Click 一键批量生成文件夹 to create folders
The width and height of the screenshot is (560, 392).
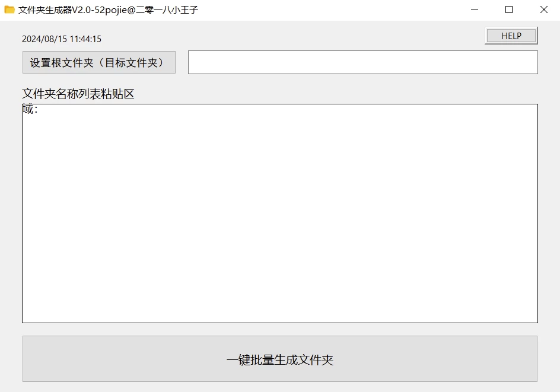(x=280, y=359)
